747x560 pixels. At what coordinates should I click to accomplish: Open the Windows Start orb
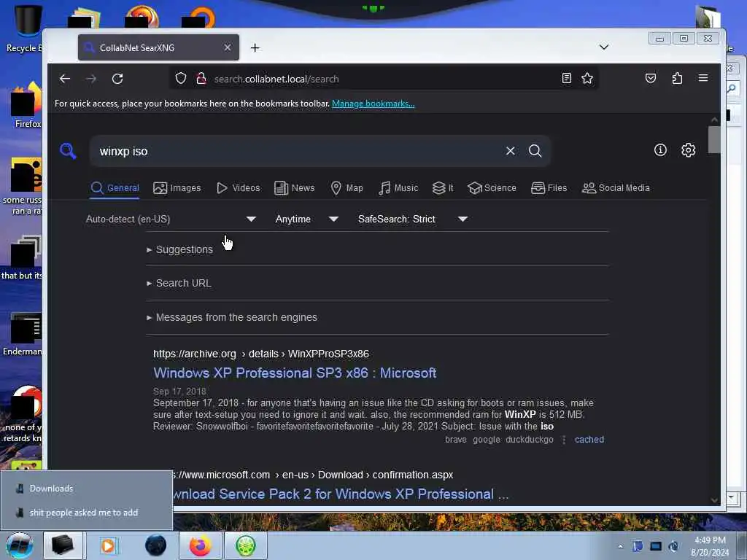coord(19,545)
